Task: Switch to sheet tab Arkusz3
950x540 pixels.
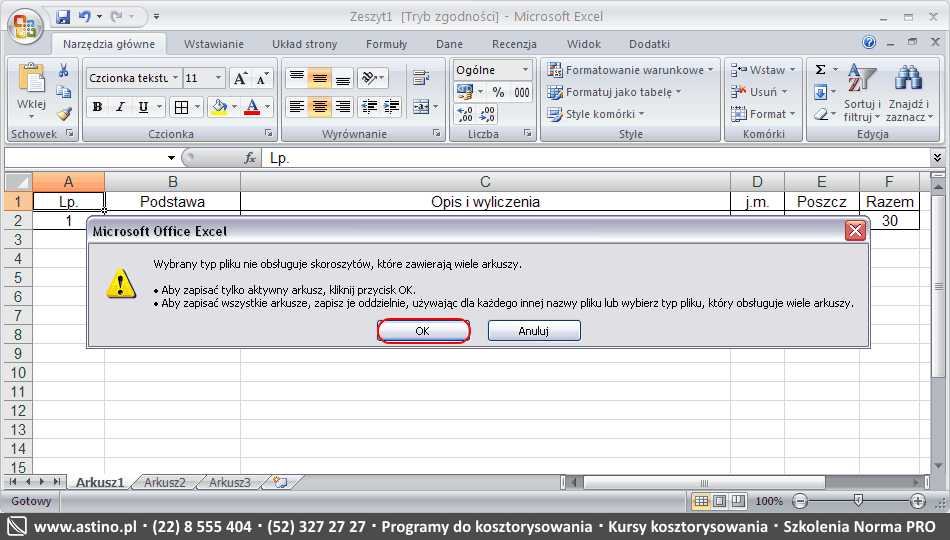Action: pos(230,482)
